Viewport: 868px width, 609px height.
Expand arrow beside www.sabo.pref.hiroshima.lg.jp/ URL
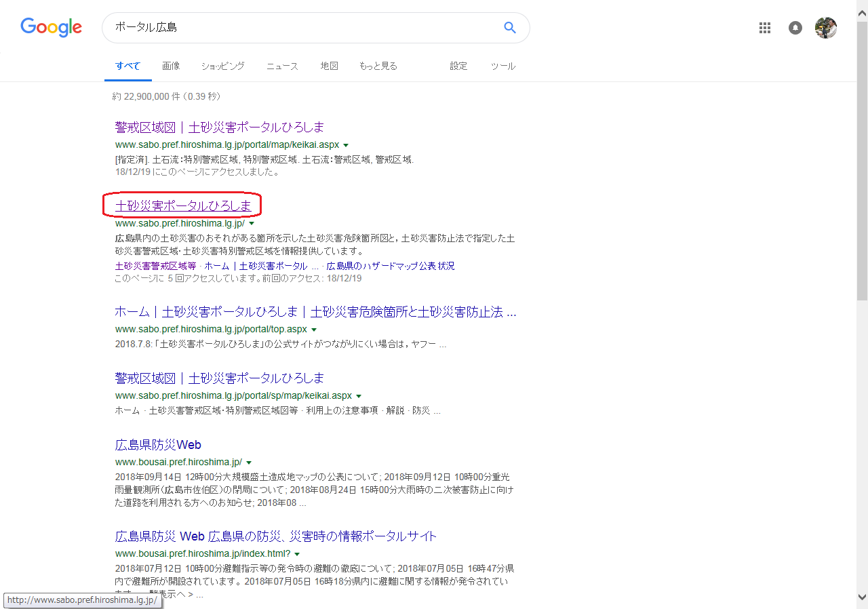coord(252,223)
